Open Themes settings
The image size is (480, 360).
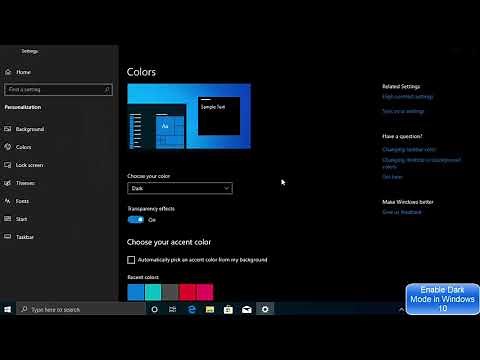pos(20,183)
